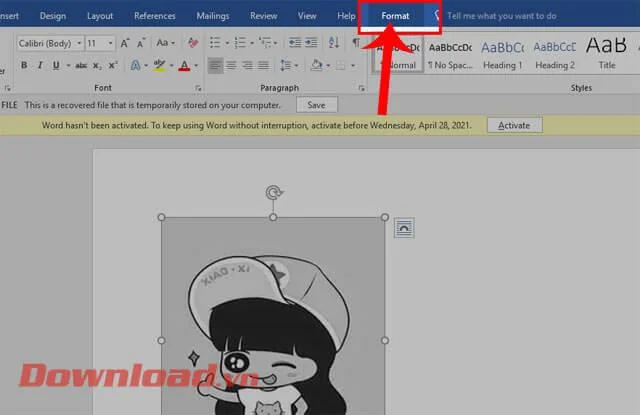Image resolution: width=640 pixels, height=415 pixels.
Task: Select Center alignment in Paragraph group
Action: click(232, 65)
